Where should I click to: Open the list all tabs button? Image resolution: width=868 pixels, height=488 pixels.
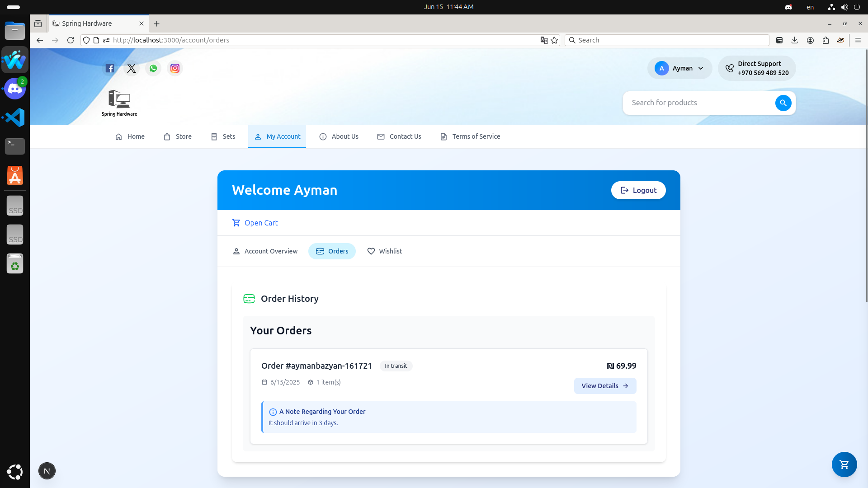[38, 23]
